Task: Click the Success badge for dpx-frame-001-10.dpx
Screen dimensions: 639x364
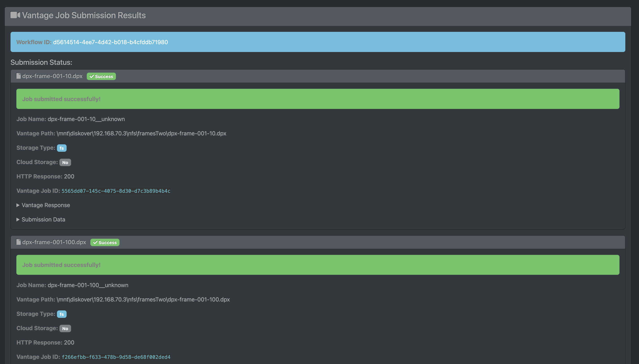Action: [x=101, y=76]
